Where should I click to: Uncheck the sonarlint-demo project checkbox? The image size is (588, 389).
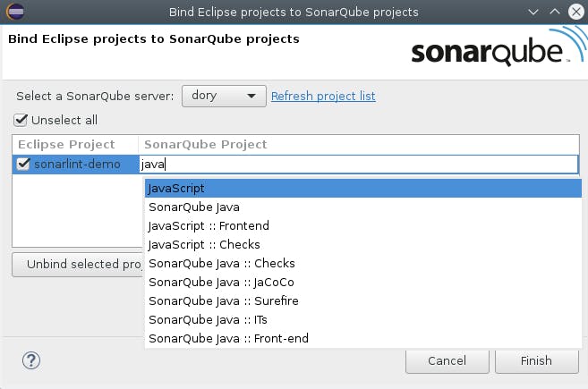tap(23, 164)
